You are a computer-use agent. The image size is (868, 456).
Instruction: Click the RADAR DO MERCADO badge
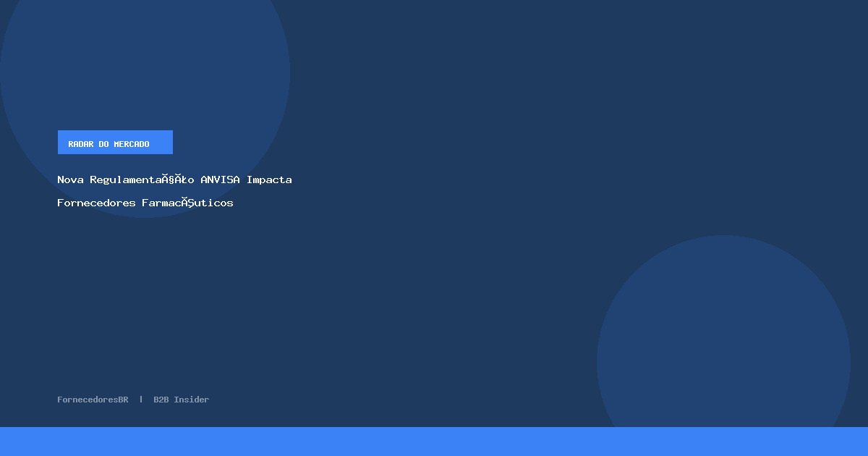115,143
